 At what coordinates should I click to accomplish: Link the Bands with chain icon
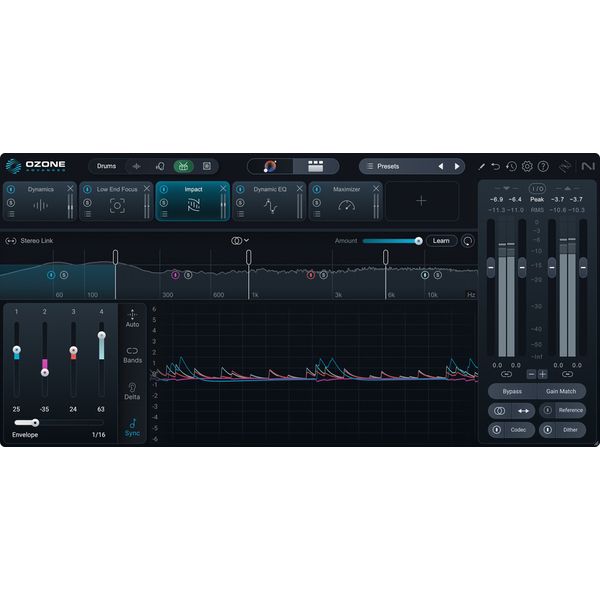point(132,355)
